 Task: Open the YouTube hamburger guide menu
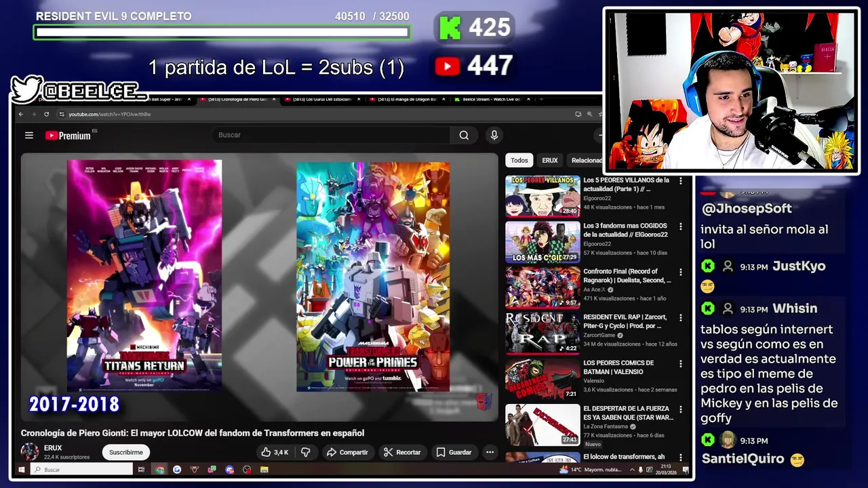[x=29, y=136]
